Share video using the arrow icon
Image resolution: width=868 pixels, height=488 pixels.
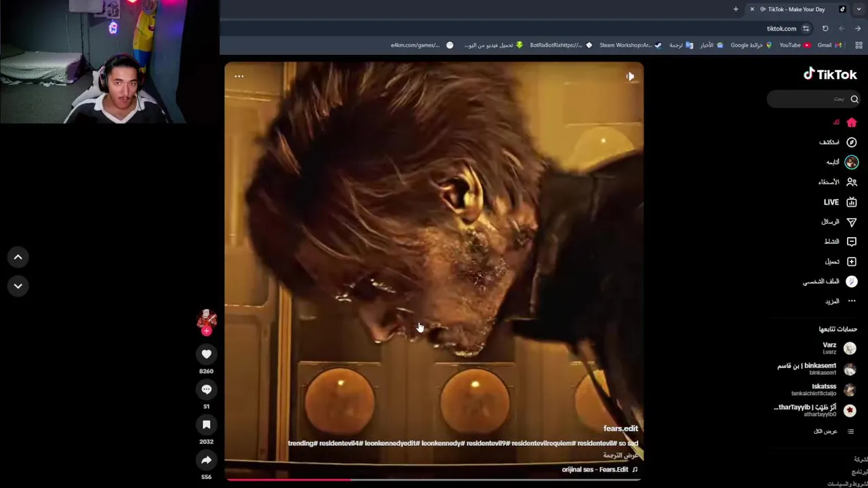pyautogui.click(x=206, y=460)
